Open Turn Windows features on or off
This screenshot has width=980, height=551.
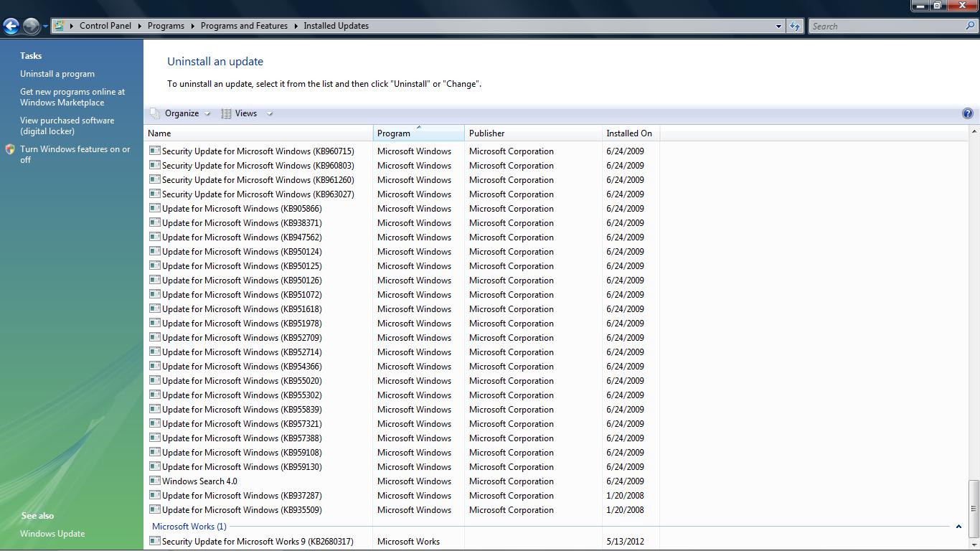click(x=75, y=154)
